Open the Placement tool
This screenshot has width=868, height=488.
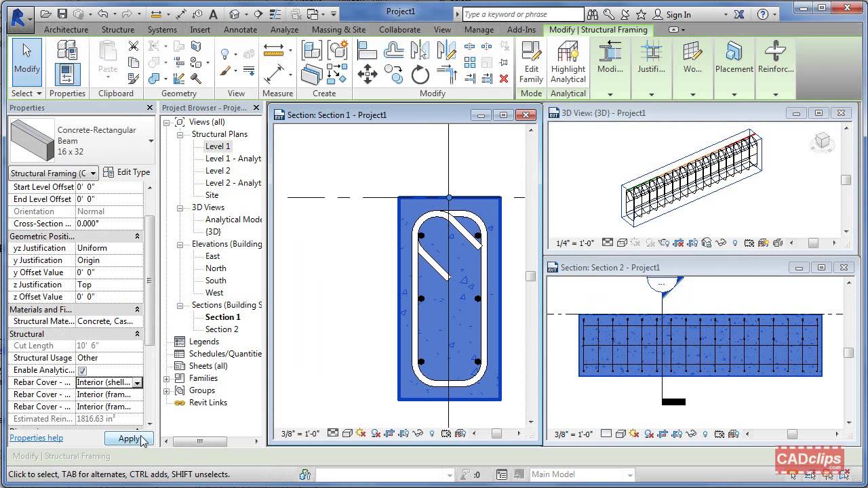[734, 61]
